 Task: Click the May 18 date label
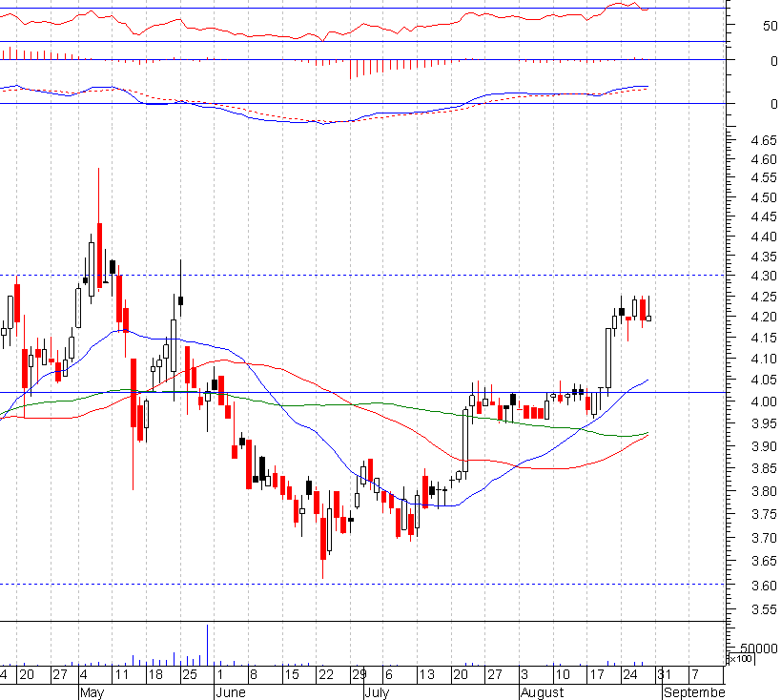155,675
